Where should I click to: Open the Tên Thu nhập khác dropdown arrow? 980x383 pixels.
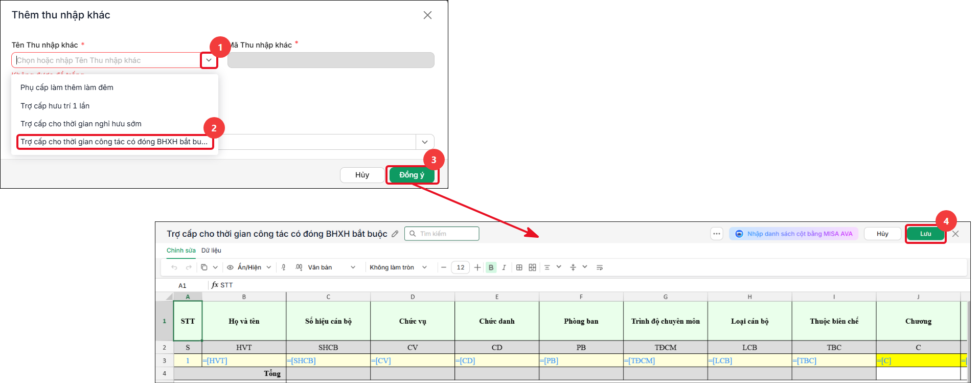coord(209,60)
